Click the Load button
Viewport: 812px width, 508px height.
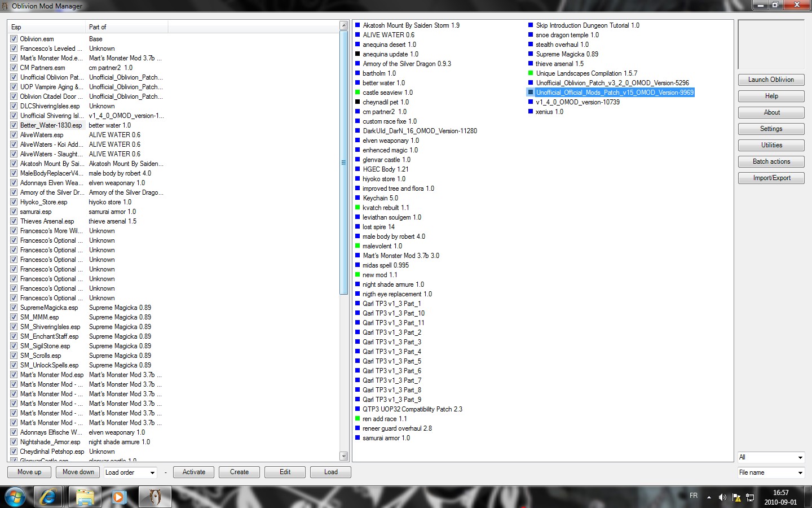pyautogui.click(x=331, y=472)
